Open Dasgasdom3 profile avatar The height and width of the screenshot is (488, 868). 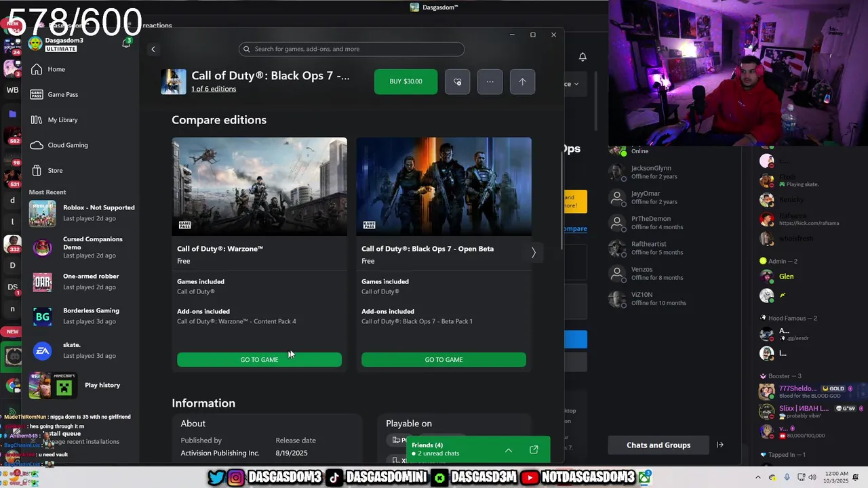pyautogui.click(x=35, y=44)
